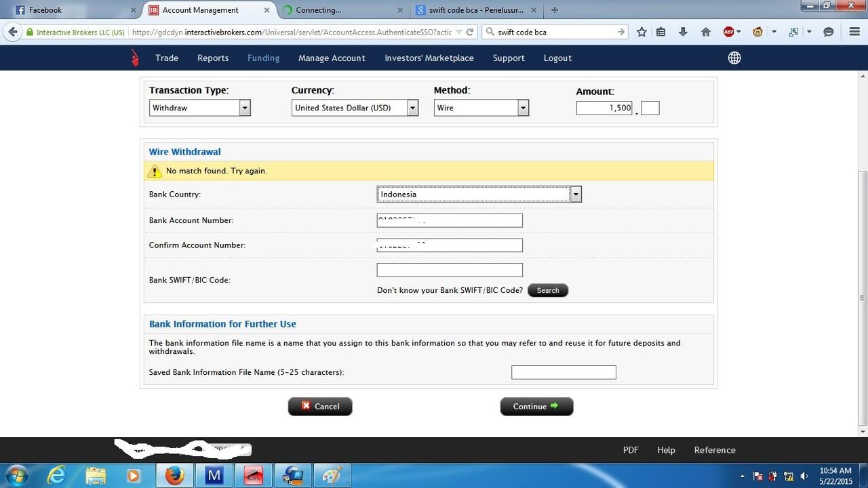Click the Saved Bank Information File Name field
Image resolution: width=868 pixels, height=488 pixels.
[x=564, y=372]
